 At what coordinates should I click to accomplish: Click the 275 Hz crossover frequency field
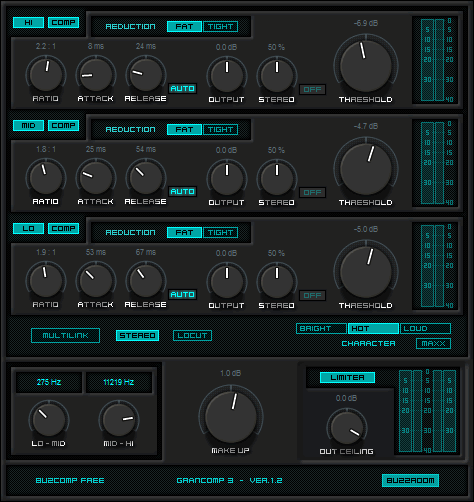49,382
